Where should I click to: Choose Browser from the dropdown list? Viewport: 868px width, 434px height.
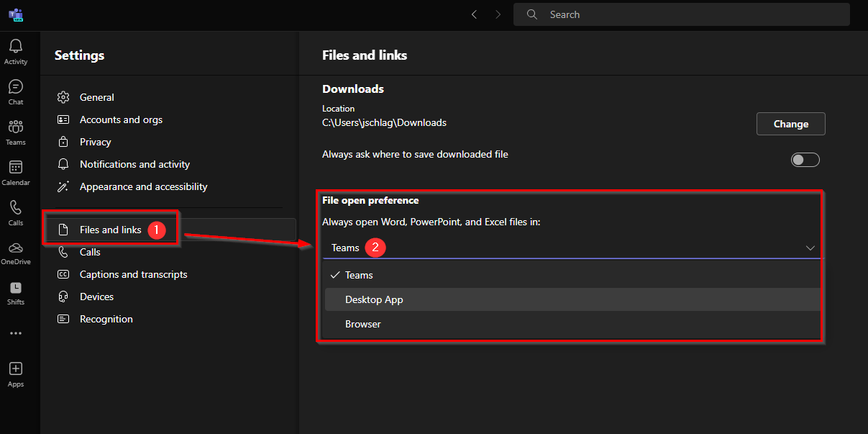[x=572, y=324]
